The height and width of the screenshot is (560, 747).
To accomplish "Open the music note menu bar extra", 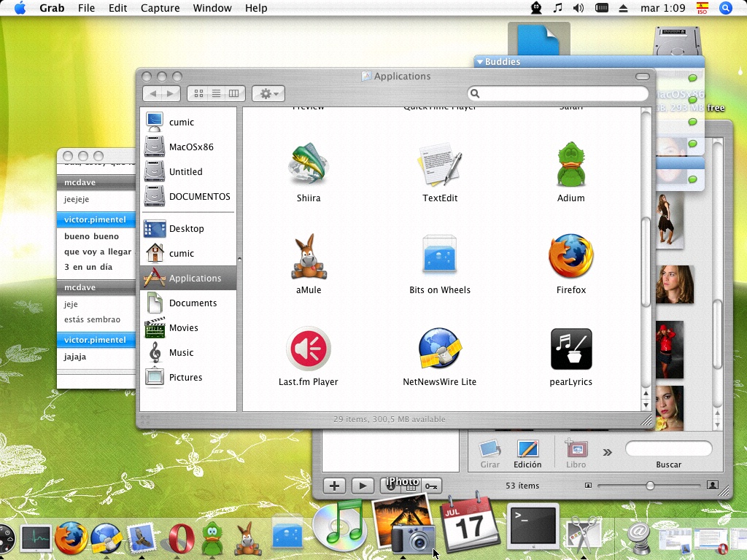I will coord(557,7).
